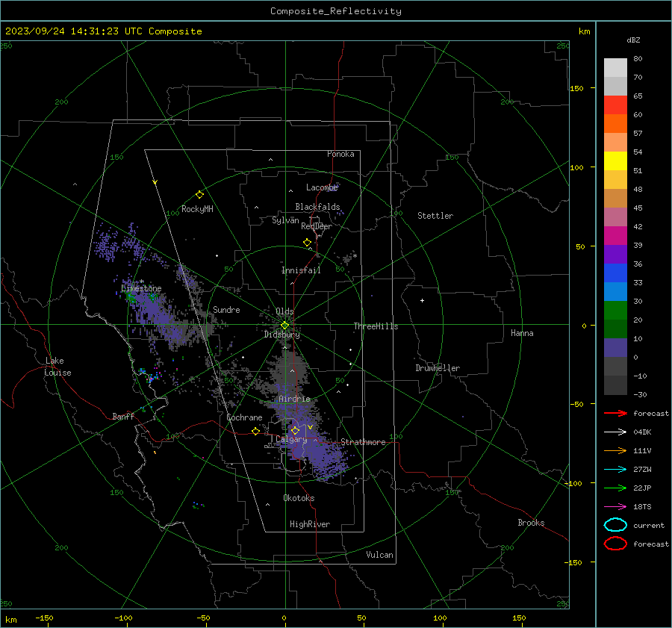Image resolution: width=672 pixels, height=628 pixels.
Task: Click the Didsbury town label
Action: (x=281, y=335)
